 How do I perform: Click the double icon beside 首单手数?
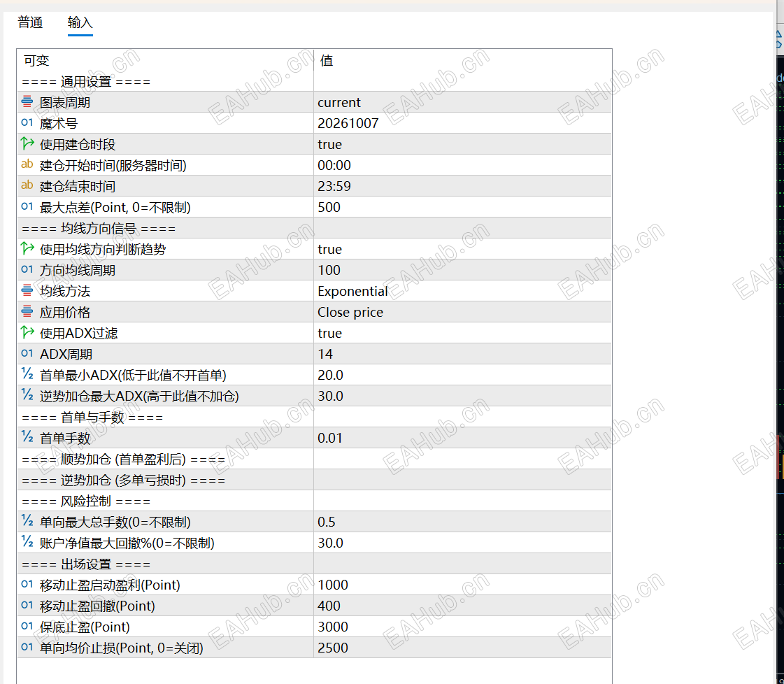tap(27, 438)
